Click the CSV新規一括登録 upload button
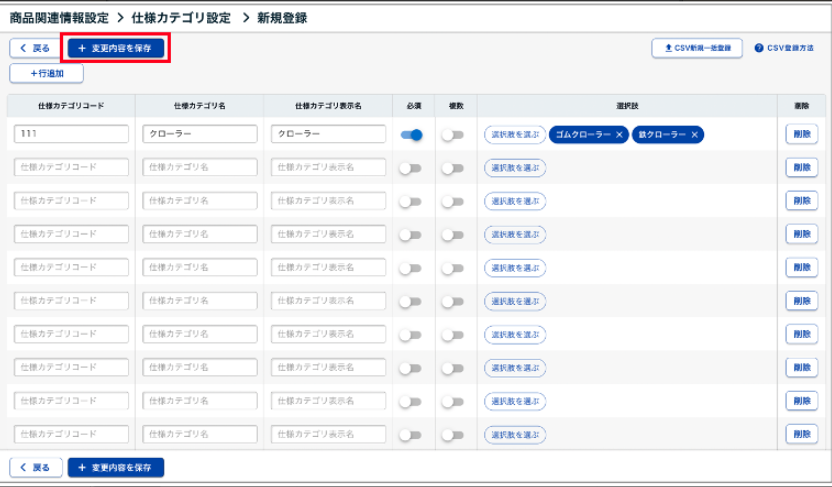Screen dimensions: 832x487 pos(697,48)
